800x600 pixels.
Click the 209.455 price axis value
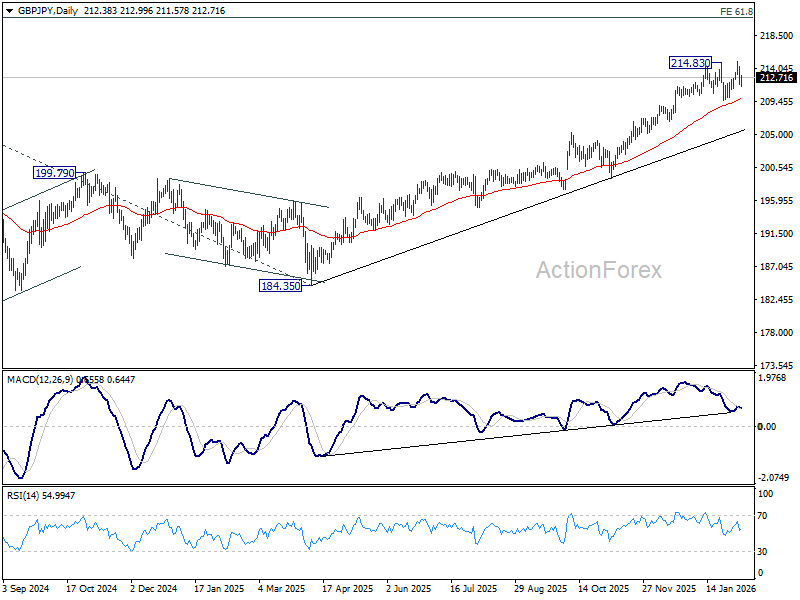(x=777, y=102)
